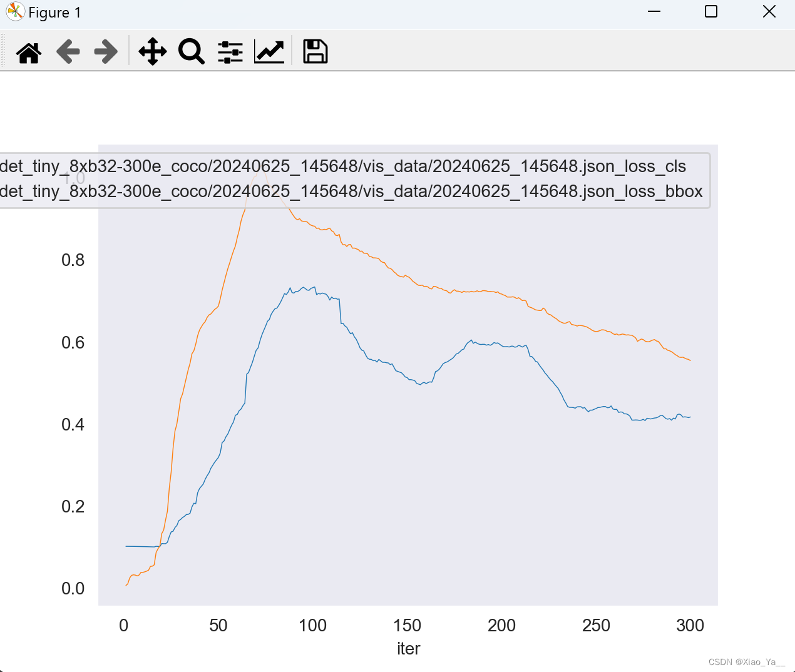Viewport: 795px width, 672px height.
Task: Toggle pan mode off by clicking crossed arrows
Action: (x=152, y=52)
